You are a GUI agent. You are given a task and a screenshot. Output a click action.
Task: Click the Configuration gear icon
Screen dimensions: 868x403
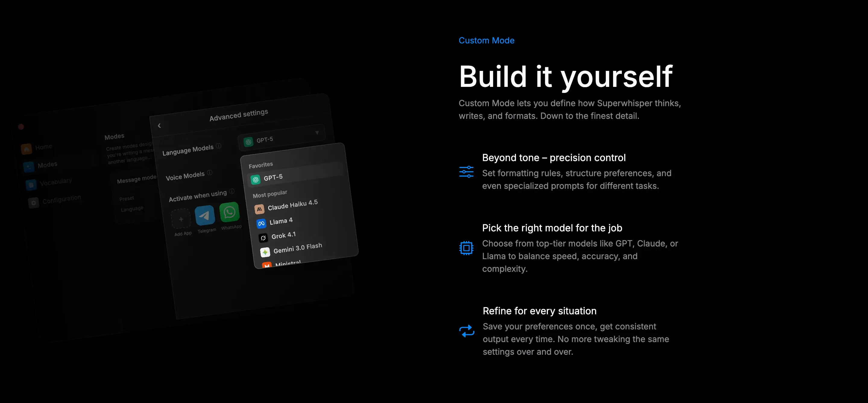[x=34, y=203]
